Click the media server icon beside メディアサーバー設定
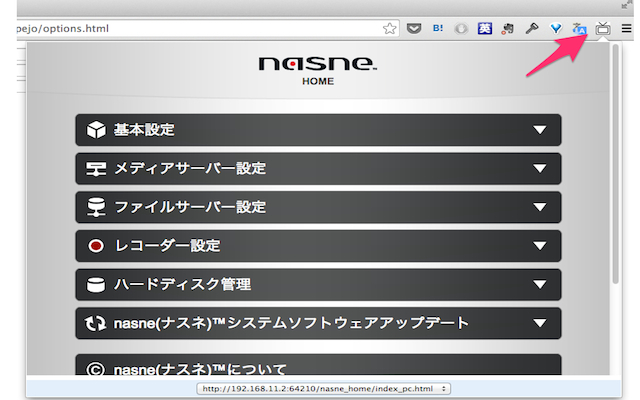 pos(96,169)
